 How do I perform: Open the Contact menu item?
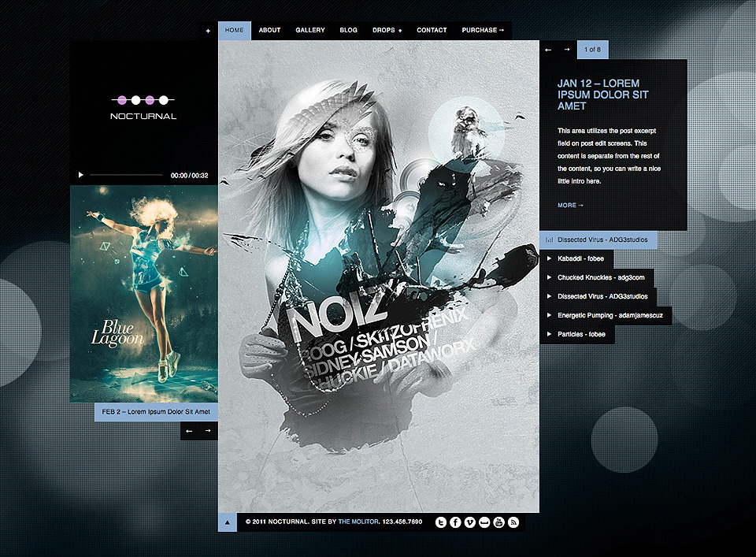click(x=432, y=31)
